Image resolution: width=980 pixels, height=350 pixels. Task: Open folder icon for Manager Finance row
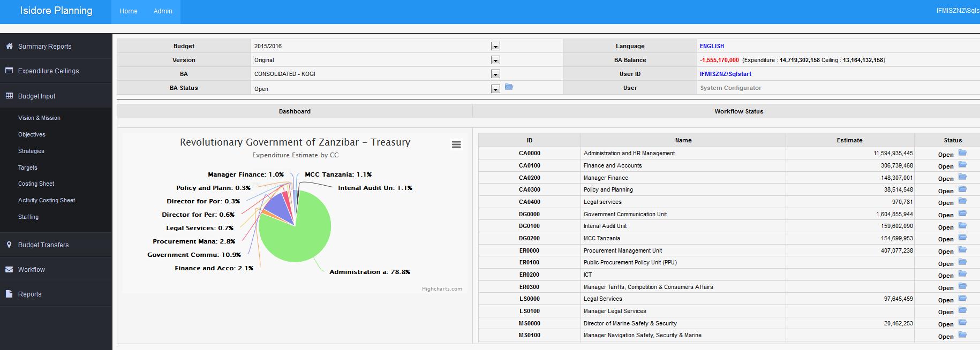coord(962,177)
